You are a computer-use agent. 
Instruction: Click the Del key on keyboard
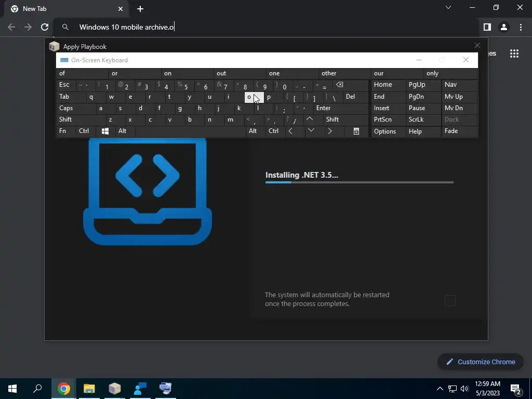tap(356, 97)
